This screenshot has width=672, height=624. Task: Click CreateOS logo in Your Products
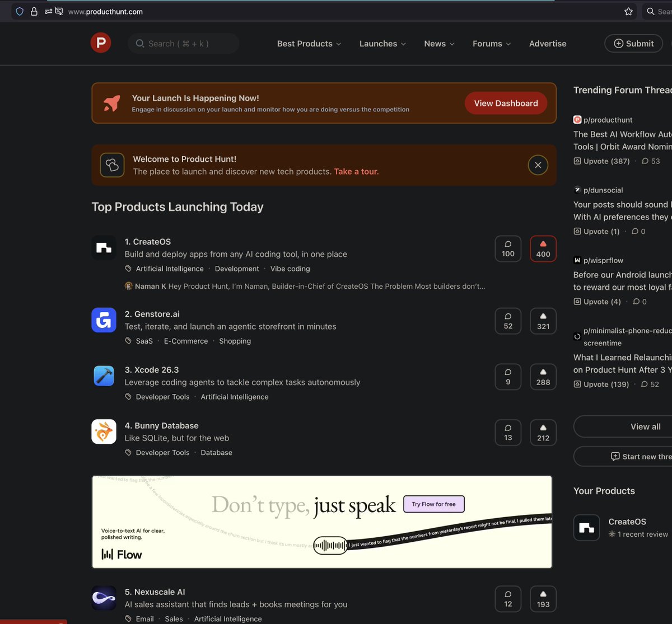coord(586,528)
